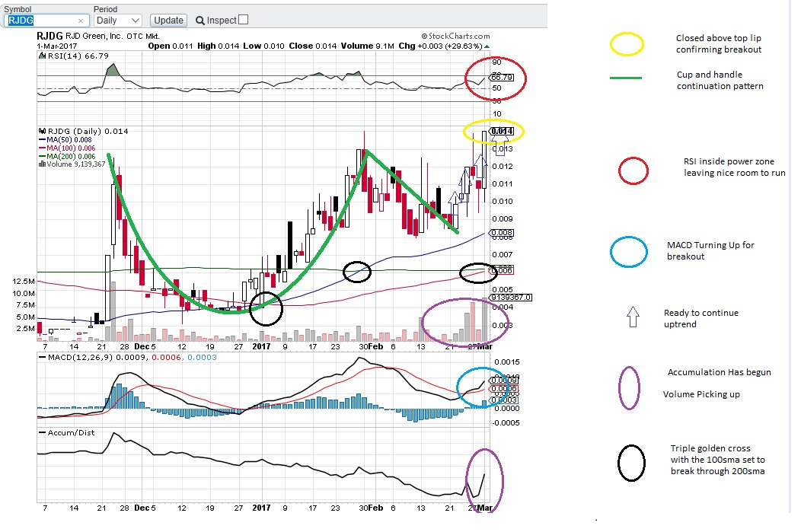Click the 0.0003 MACD histogram axis tag
This screenshot has height=532, width=801.
tap(504, 400)
